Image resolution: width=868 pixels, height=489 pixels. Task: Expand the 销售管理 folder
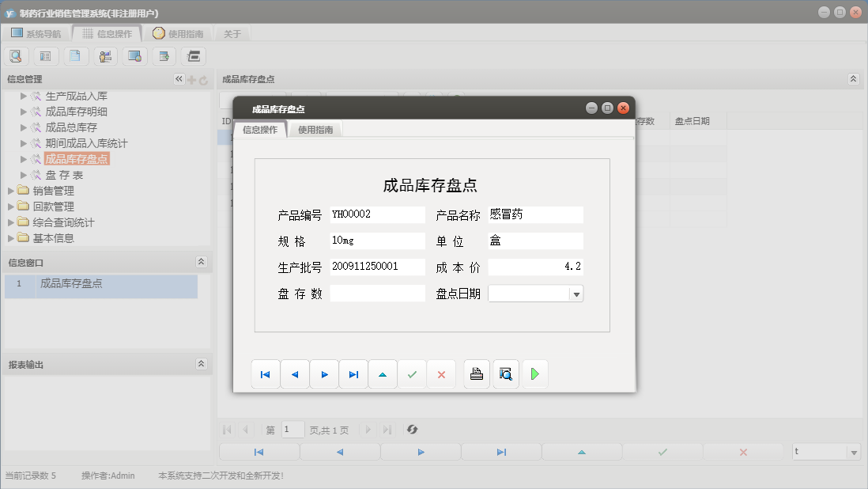point(10,191)
